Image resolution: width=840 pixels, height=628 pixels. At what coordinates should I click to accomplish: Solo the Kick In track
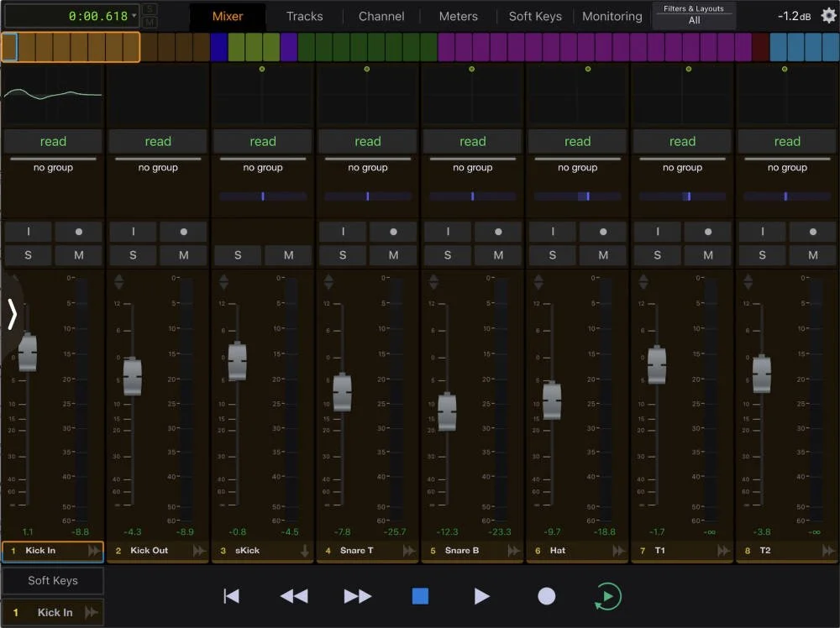click(x=28, y=255)
